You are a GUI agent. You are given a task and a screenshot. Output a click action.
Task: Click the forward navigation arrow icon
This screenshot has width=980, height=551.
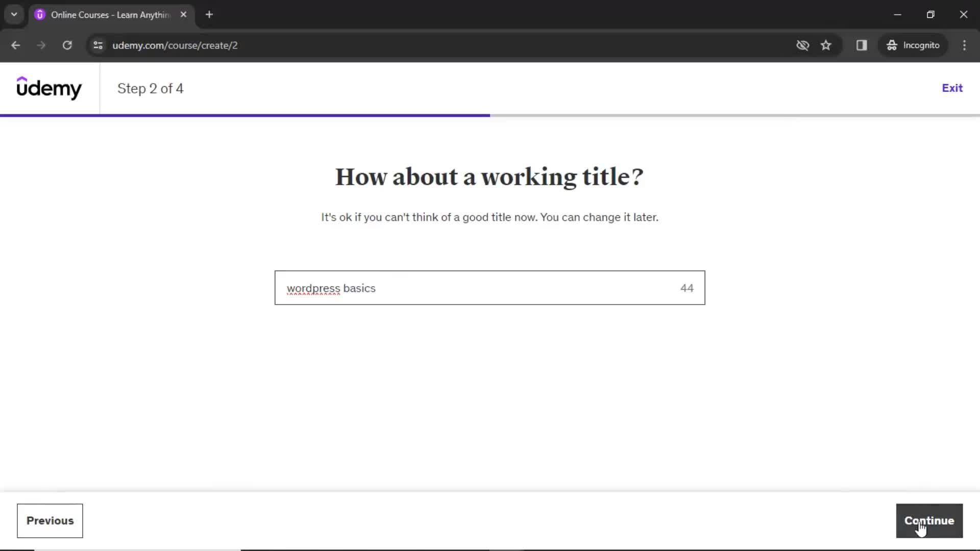tap(40, 45)
